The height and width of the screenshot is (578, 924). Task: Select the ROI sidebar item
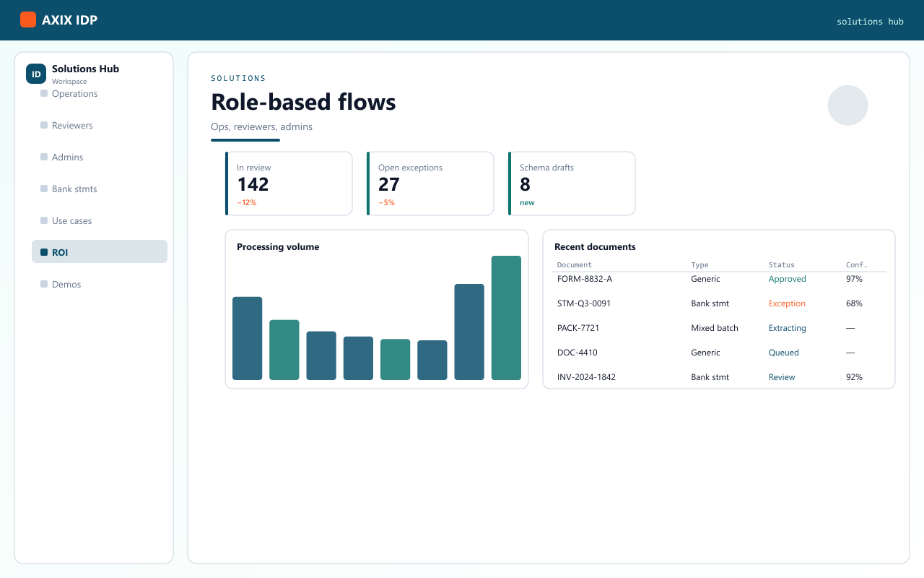[x=100, y=251]
